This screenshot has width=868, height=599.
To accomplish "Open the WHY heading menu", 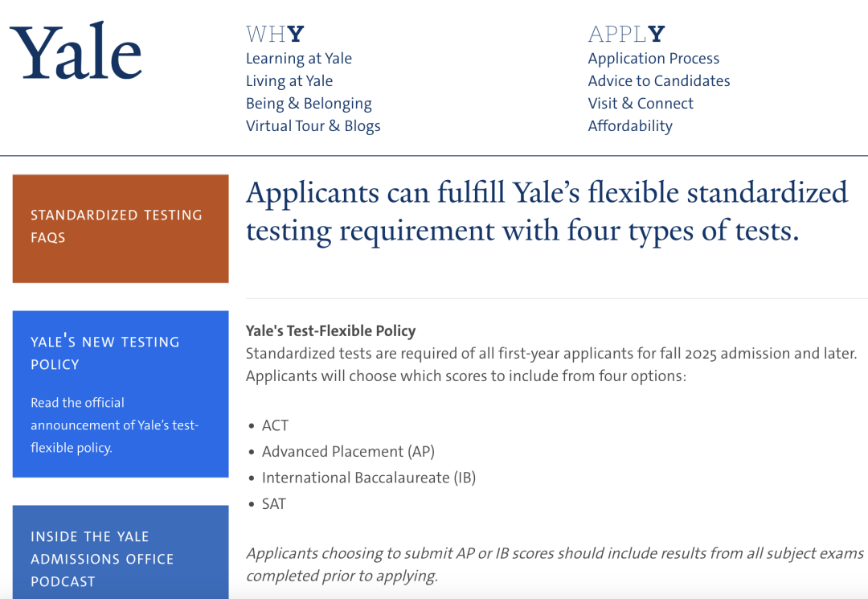I will tap(275, 35).
